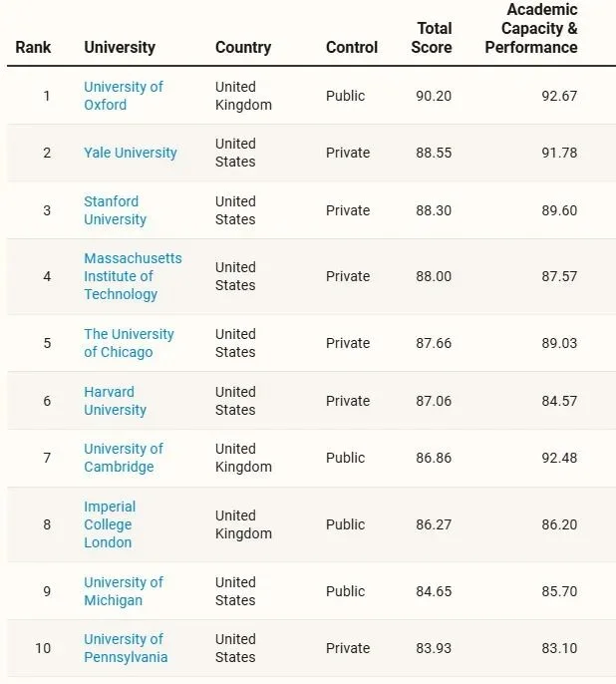Open Massachusetts Institute of Technology link
Image resolution: width=616 pixels, height=684 pixels.
(133, 276)
